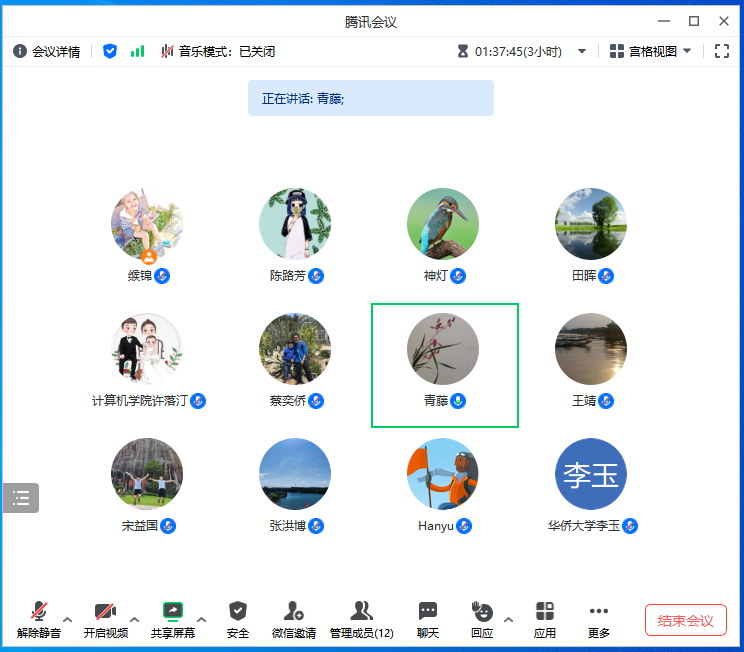744x652 pixels.
Task: Expand video options arrow beside 开启视频
Action: (x=135, y=620)
